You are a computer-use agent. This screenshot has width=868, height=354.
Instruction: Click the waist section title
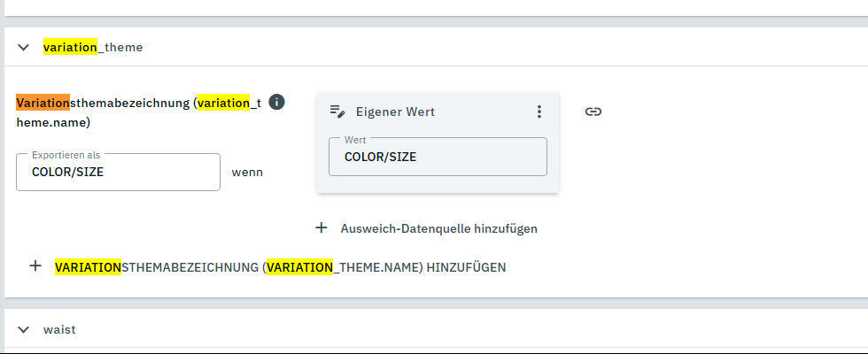pyautogui.click(x=59, y=329)
